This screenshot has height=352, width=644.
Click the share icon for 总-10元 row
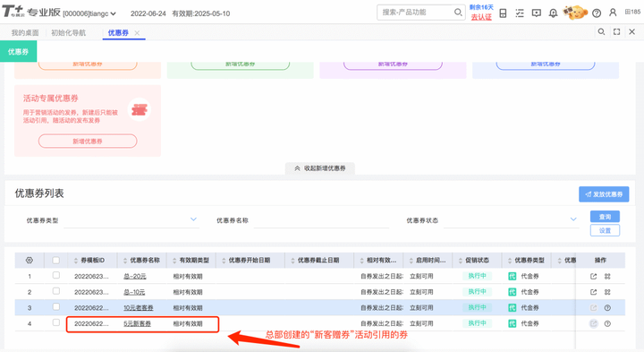click(593, 292)
